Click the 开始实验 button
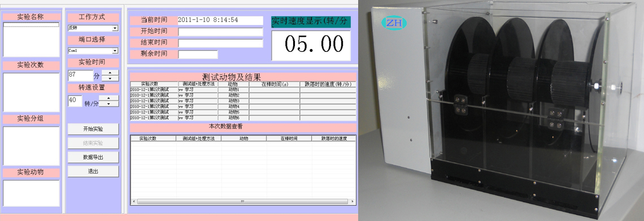This screenshot has height=221, width=644. pyautogui.click(x=93, y=129)
